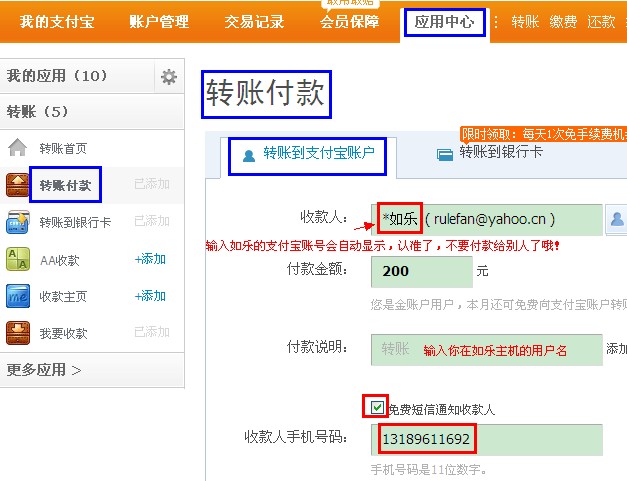Click 缴费 shortcut link in top bar
627x481 pixels.
tap(563, 22)
